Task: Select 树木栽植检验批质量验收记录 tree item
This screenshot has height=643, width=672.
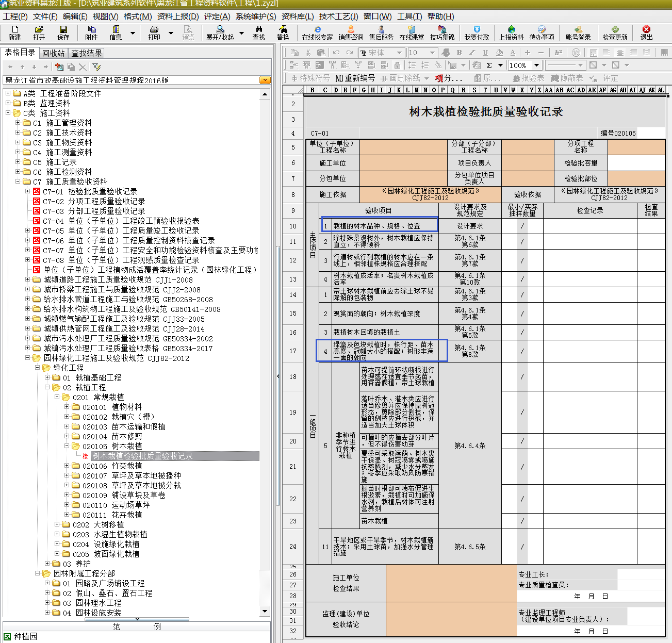Action: tap(175, 456)
